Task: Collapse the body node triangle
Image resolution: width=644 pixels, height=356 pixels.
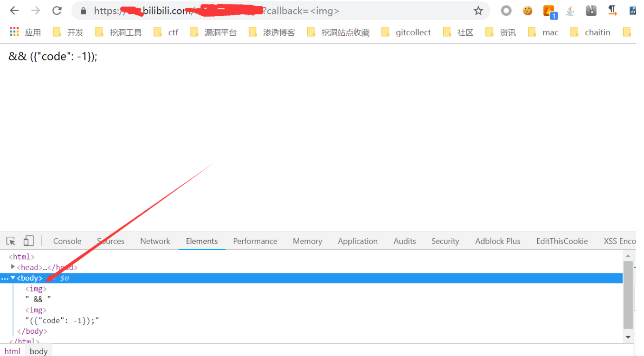Action: pyautogui.click(x=13, y=278)
